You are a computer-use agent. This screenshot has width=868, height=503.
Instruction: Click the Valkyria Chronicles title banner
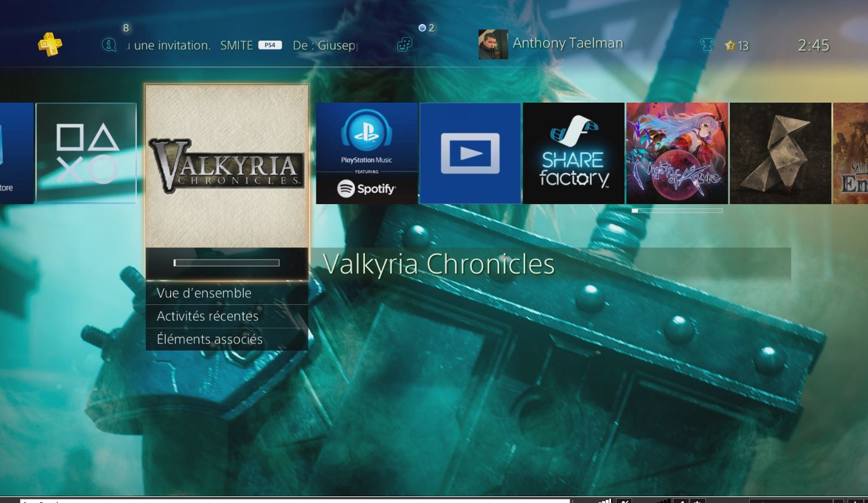point(550,264)
